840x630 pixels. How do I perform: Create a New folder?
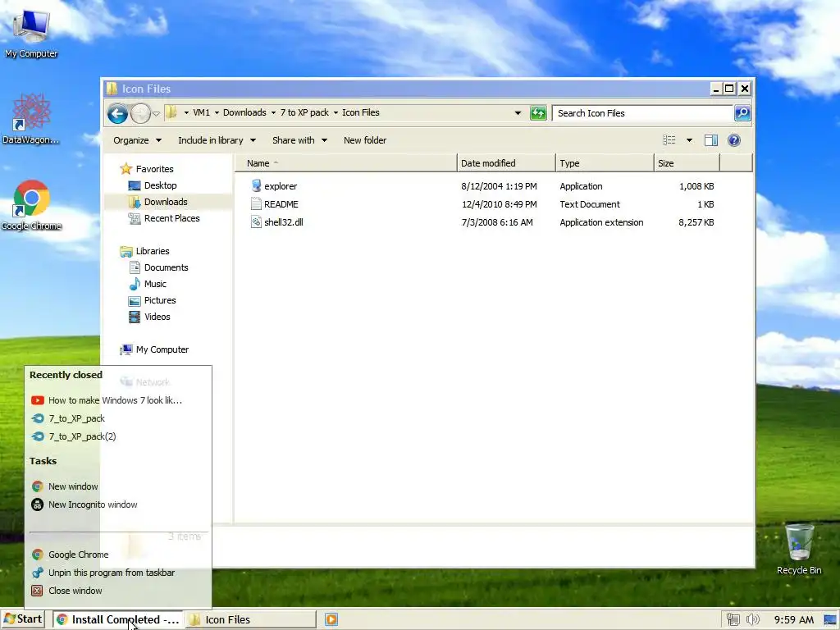365,140
